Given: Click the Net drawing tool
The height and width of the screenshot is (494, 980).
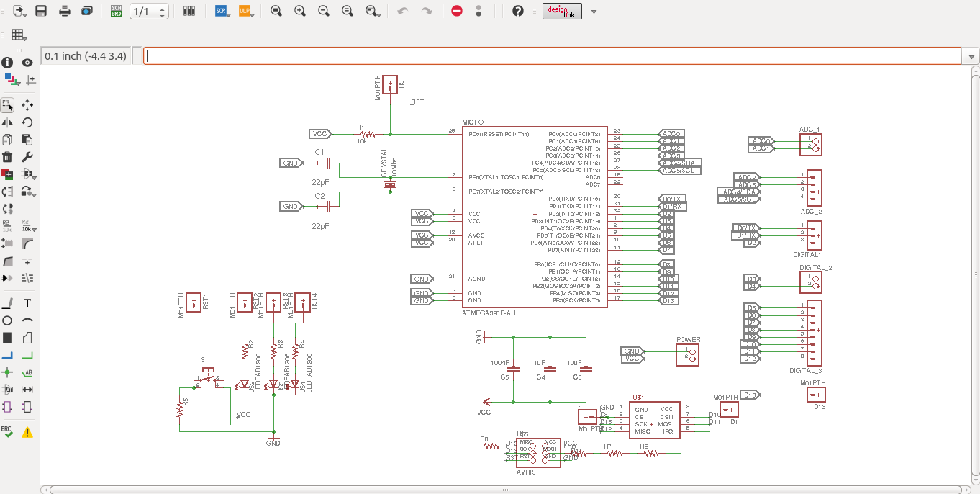Looking at the screenshot, I should 27,355.
